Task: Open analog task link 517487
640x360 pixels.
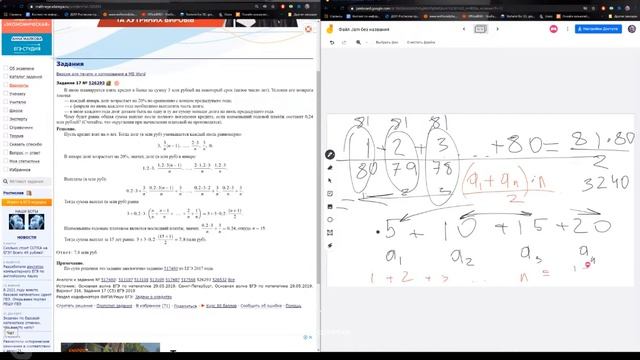Action: click(x=173, y=280)
